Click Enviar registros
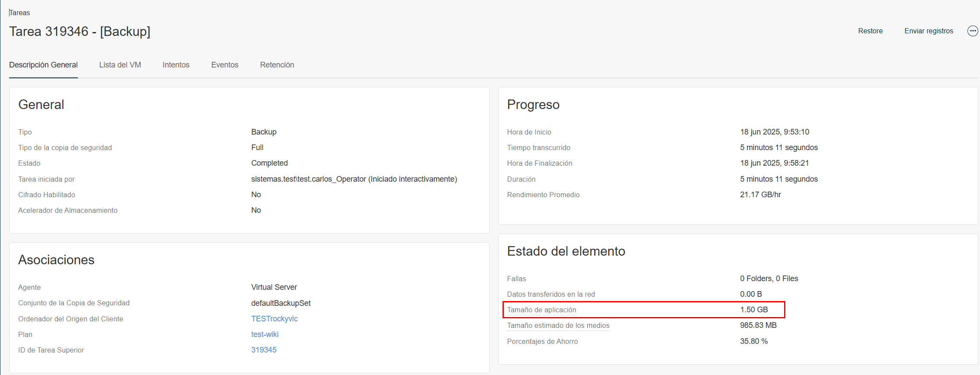The height and width of the screenshot is (375, 980). click(x=929, y=31)
